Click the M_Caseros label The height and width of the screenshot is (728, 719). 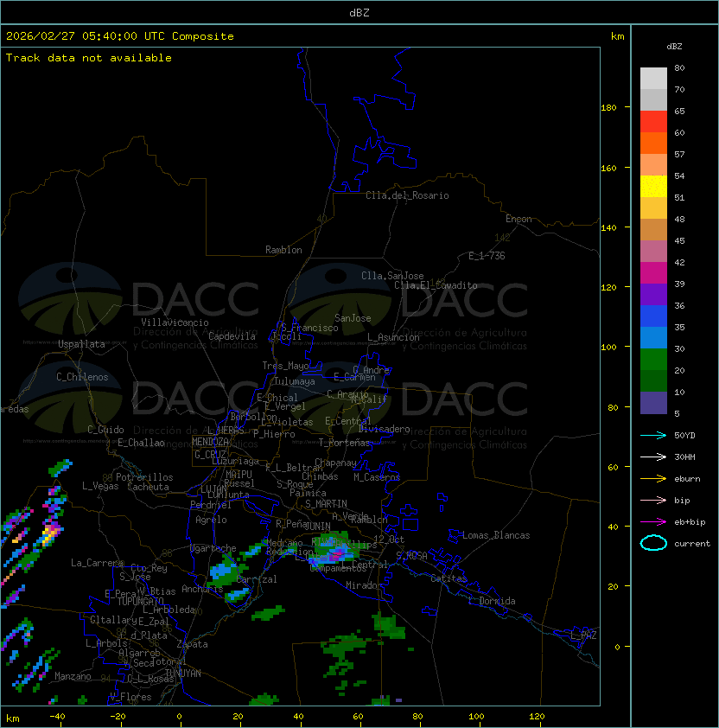pos(377,476)
